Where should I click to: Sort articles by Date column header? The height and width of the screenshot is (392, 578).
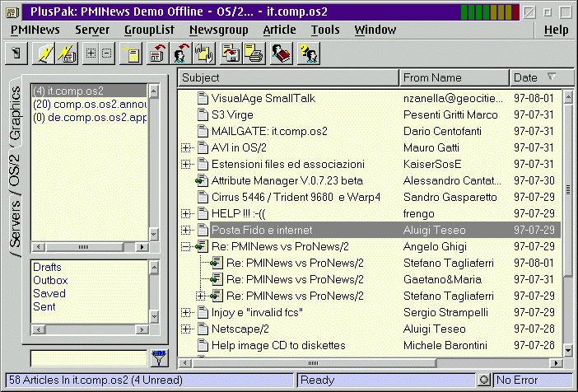tap(525, 77)
